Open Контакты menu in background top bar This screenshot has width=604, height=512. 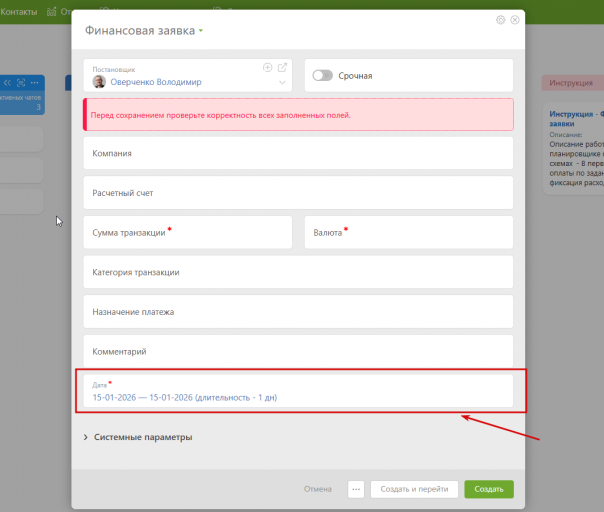(x=18, y=12)
